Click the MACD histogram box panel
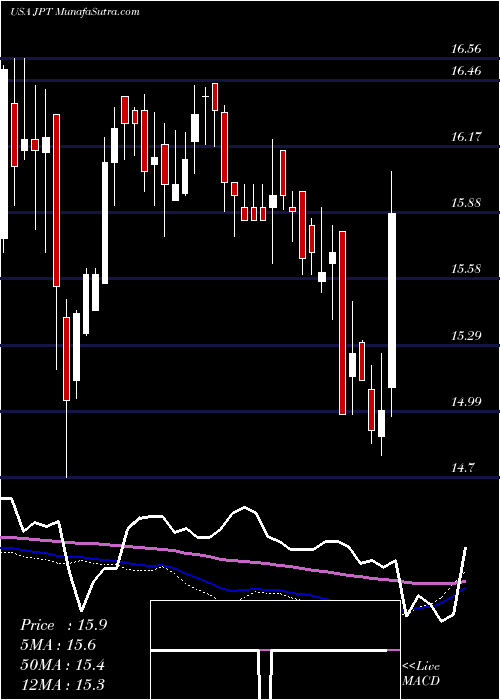500x700 pixels. coord(275,650)
